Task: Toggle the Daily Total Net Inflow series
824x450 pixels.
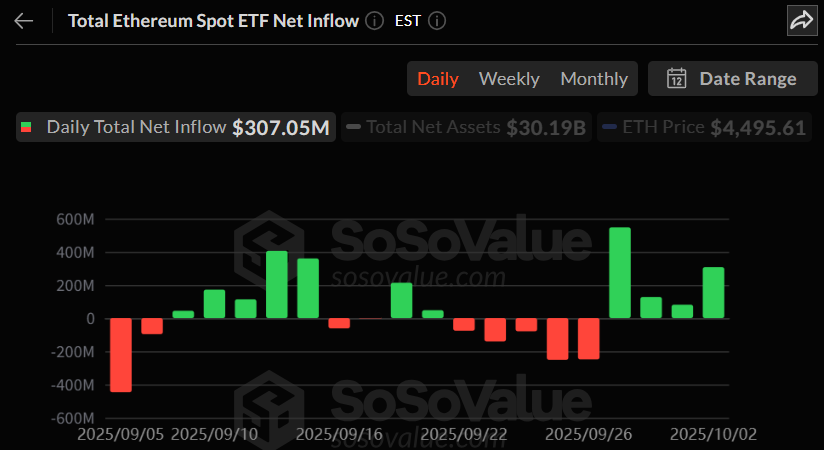Action: point(135,128)
